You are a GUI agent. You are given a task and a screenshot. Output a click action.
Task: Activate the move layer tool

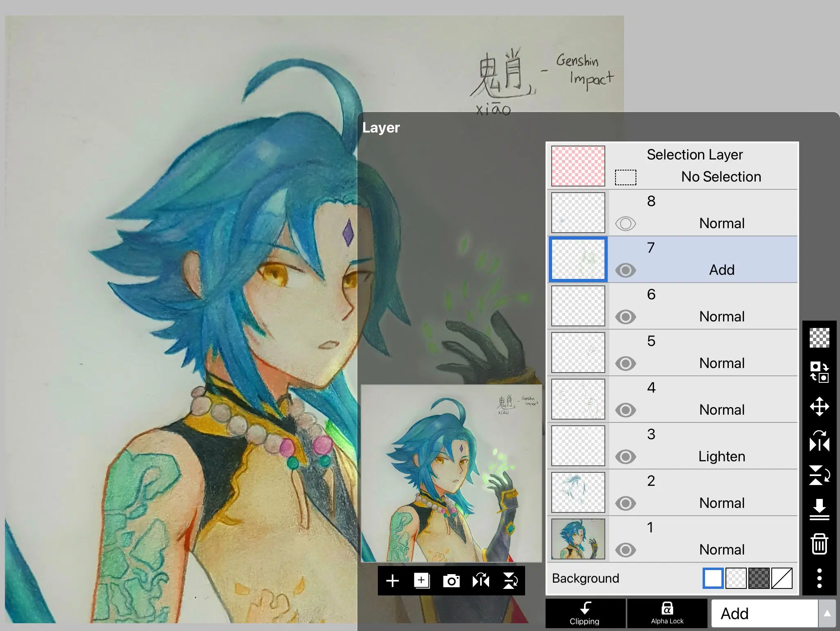click(x=820, y=407)
